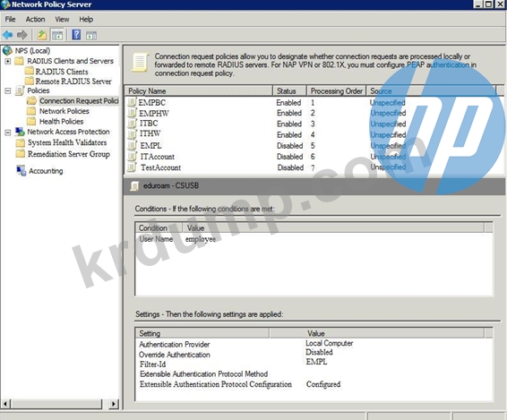The width and height of the screenshot is (507, 420).
Task: Select the Health Policies tree label
Action: pyautogui.click(x=62, y=121)
